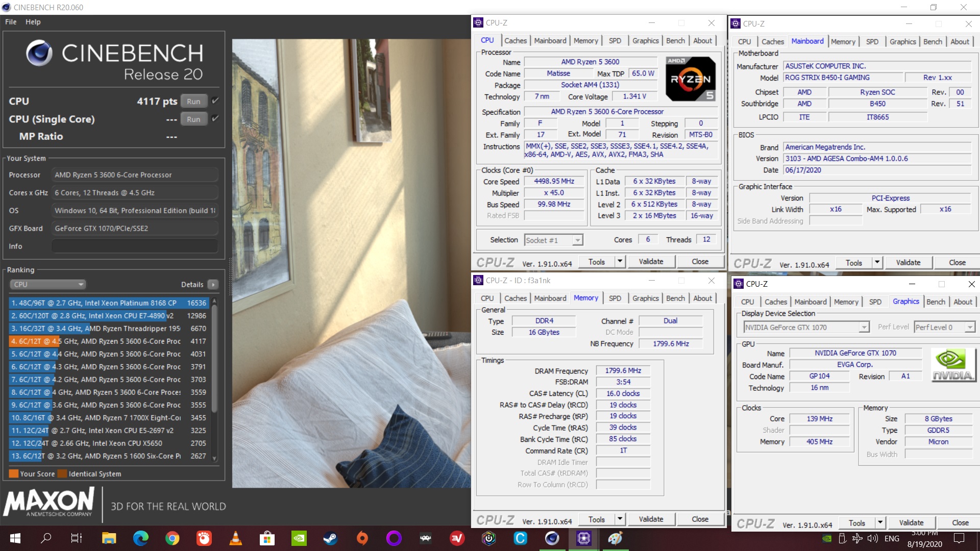Switch to SPD tab in Memory window
The height and width of the screenshot is (551, 980).
pos(615,298)
